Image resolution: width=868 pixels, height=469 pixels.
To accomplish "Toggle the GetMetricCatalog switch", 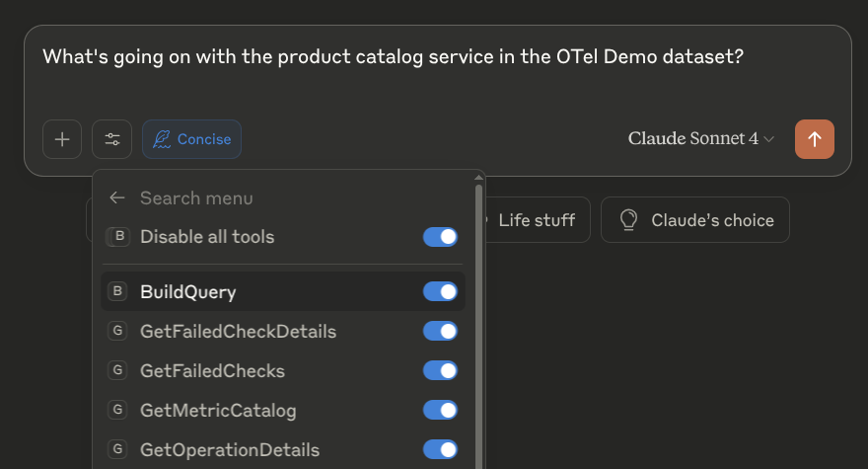I will click(440, 410).
